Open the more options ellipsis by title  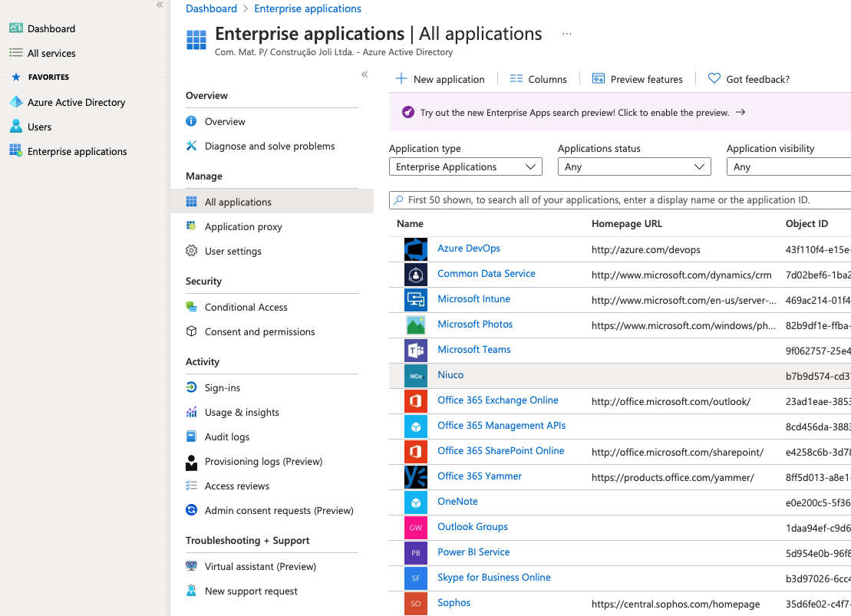tap(567, 34)
